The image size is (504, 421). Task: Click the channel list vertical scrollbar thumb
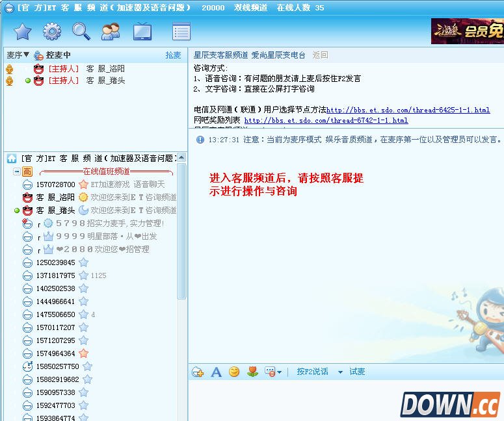click(181, 231)
